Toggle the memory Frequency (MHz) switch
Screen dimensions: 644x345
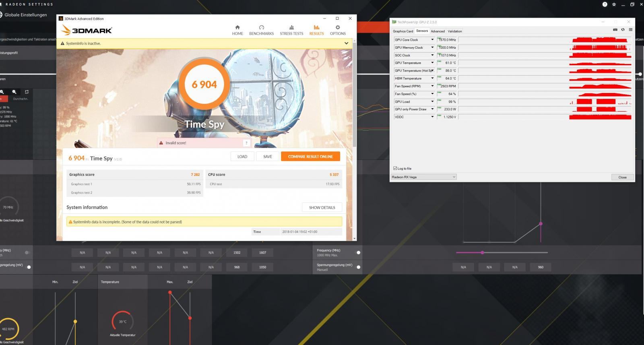tap(358, 252)
